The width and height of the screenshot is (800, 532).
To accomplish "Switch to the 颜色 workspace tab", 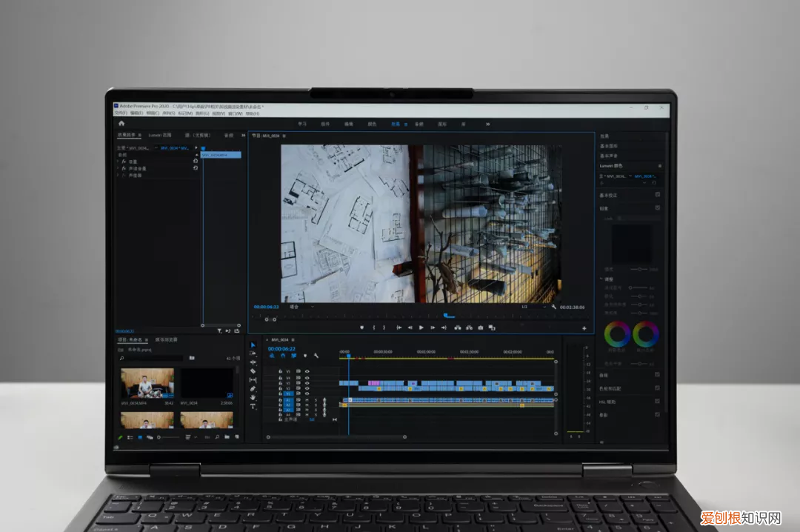I will [x=372, y=124].
